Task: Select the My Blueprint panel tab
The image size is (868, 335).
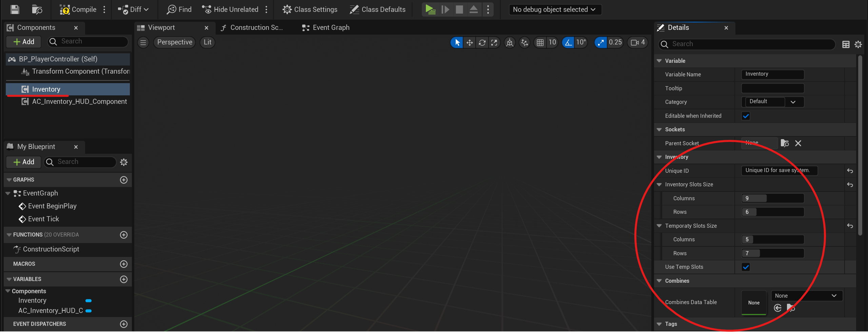Action: (x=36, y=147)
